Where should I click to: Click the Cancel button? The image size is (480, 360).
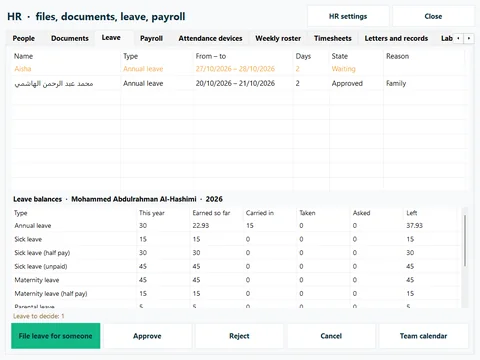click(x=331, y=336)
